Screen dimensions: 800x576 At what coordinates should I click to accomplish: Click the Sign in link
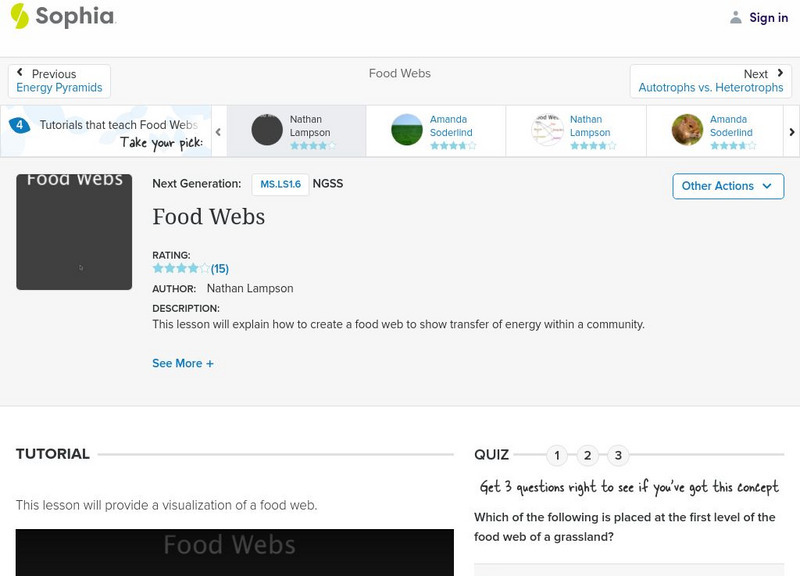tap(768, 18)
